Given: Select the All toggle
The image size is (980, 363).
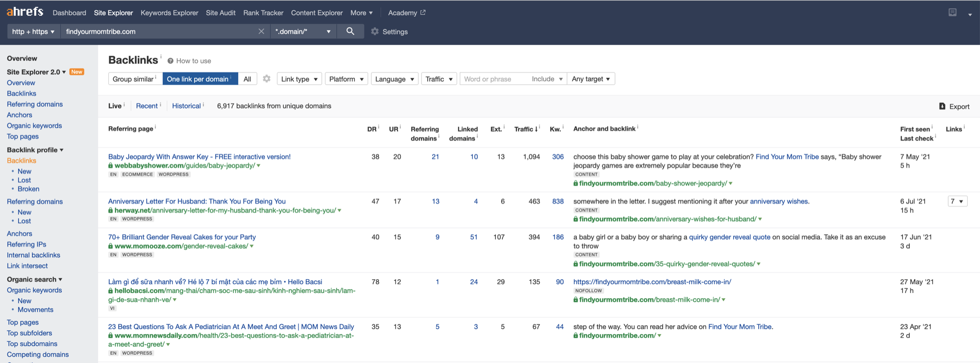Looking at the screenshot, I should click(247, 79).
